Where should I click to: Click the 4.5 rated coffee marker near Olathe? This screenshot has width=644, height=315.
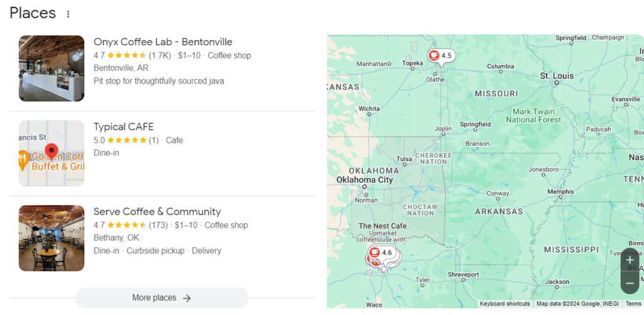(x=440, y=56)
